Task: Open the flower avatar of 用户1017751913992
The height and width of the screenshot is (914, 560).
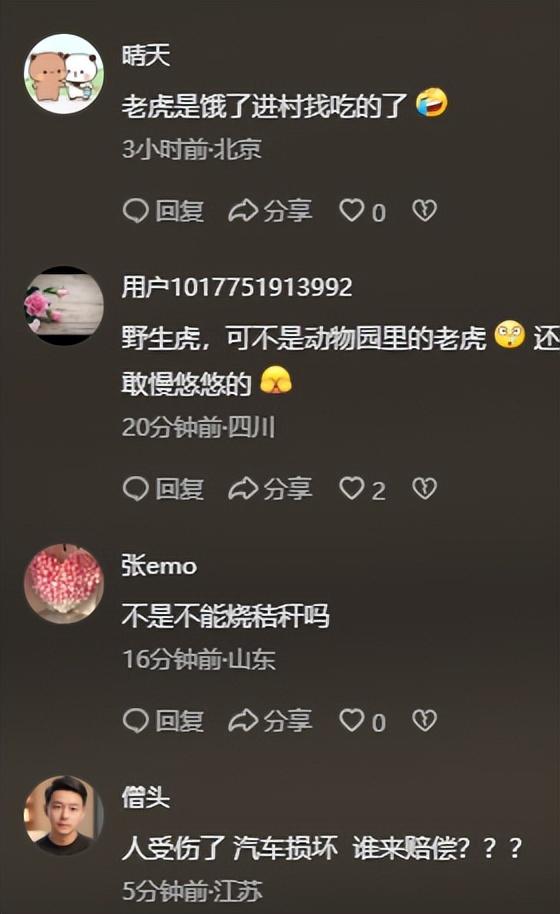Action: 64,306
